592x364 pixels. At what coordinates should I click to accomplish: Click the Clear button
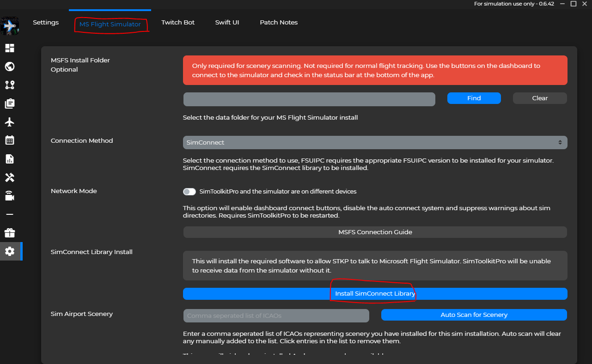(540, 98)
